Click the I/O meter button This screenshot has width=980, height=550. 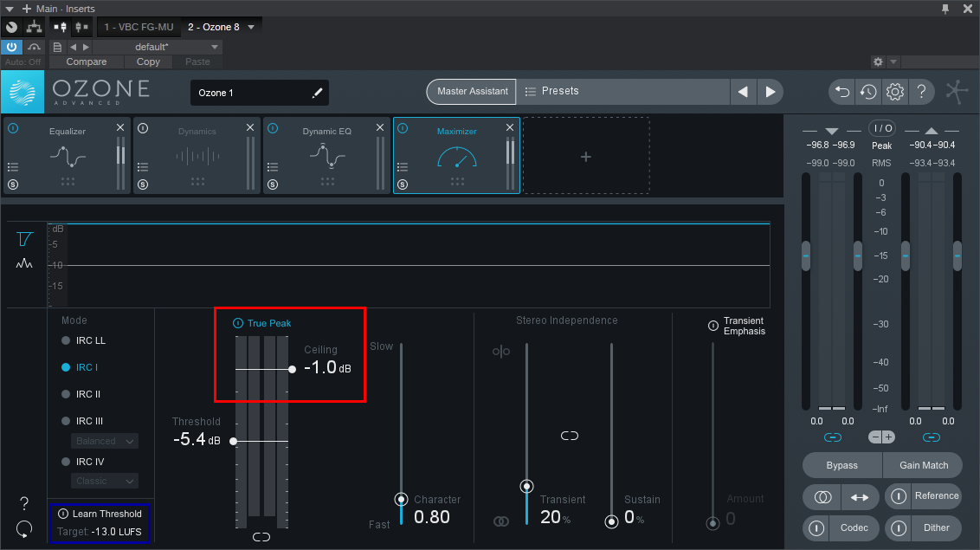pos(882,128)
